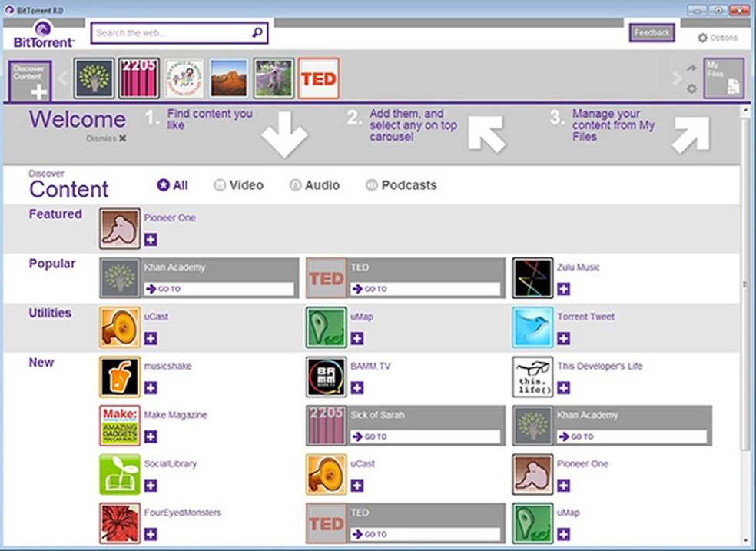756x551 pixels.
Task: Add BAMM.TV with plus button
Action: [x=357, y=387]
